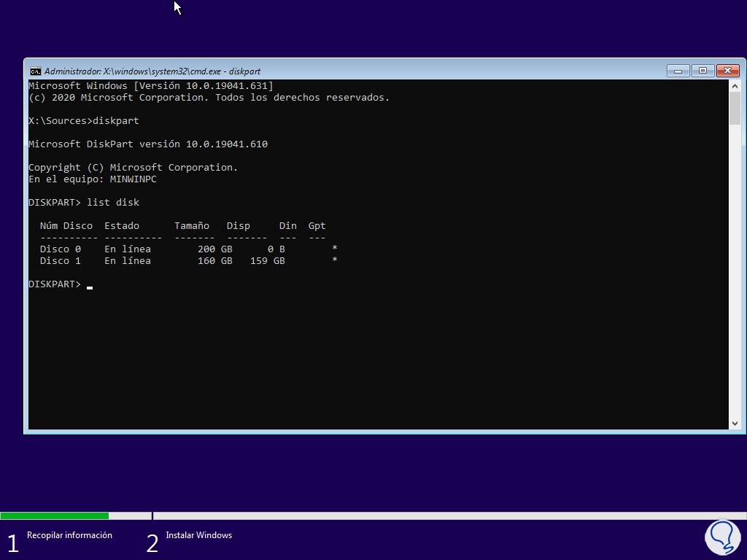The width and height of the screenshot is (747, 560).
Task: Minimize the Administrador cmd window
Action: click(x=678, y=71)
